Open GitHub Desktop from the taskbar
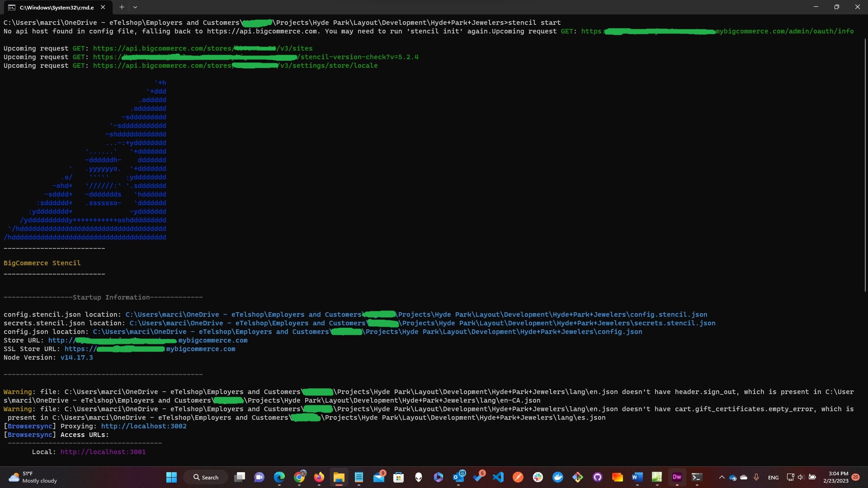The image size is (868, 488). click(x=598, y=477)
